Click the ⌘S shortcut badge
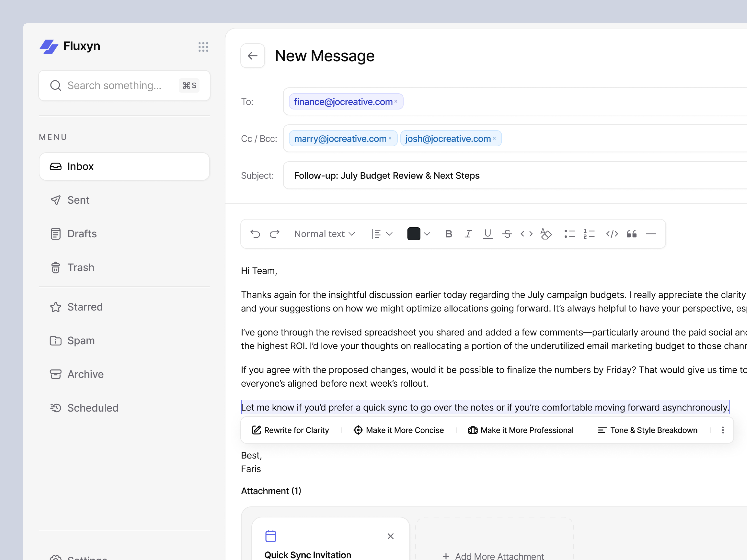 (x=189, y=85)
